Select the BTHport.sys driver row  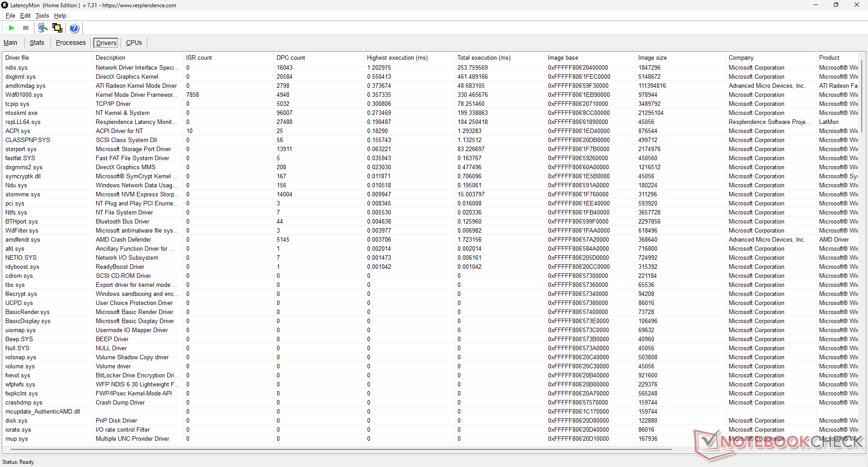tap(430, 221)
